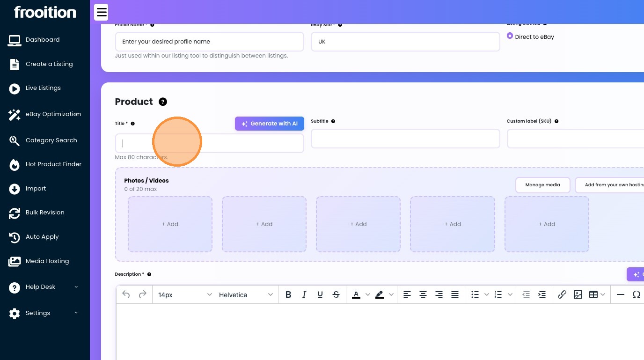
Task: Apply the highlight color swatch
Action: 380,294
